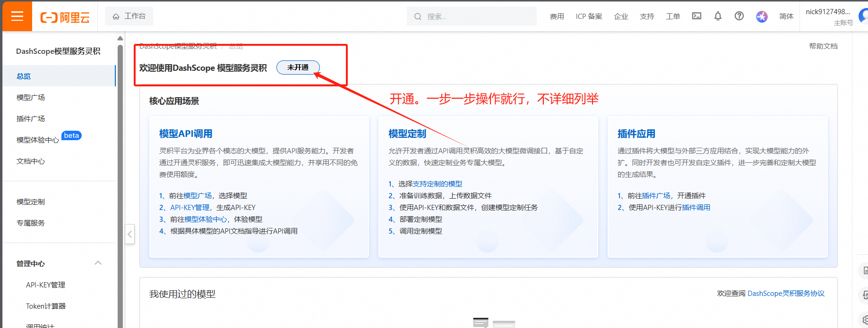This screenshot has width=868, height=328.
Task: Click text 调用定制模型
Action: [x=421, y=231]
